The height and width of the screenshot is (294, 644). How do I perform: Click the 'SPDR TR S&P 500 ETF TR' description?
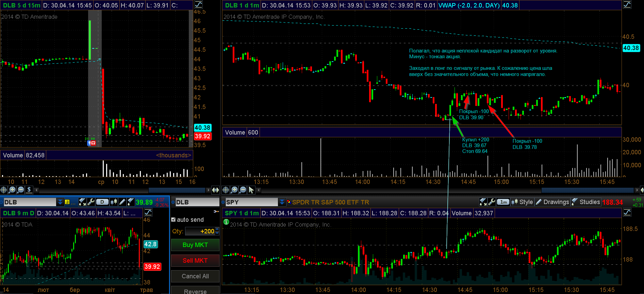click(331, 202)
